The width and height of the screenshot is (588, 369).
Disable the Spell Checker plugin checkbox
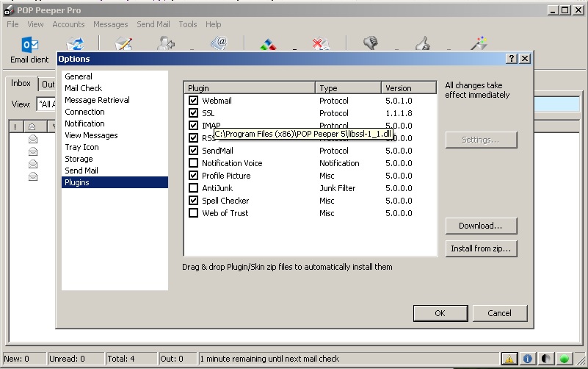[x=194, y=201]
